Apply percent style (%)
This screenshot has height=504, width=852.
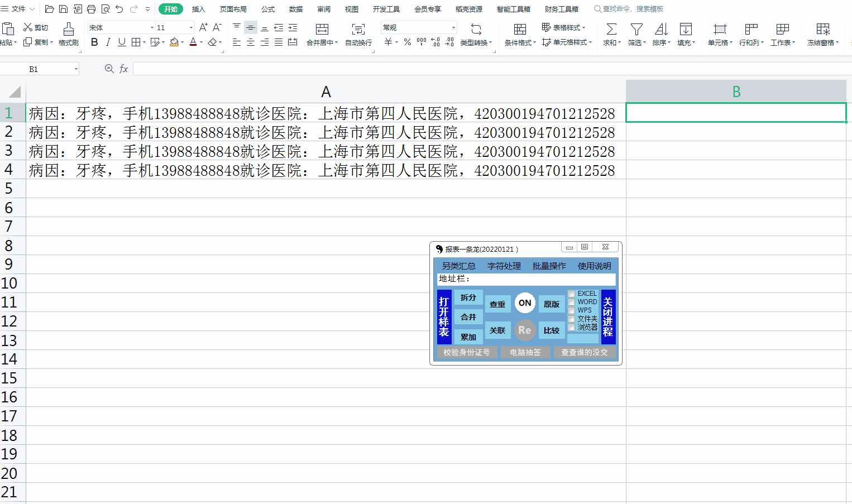click(408, 42)
